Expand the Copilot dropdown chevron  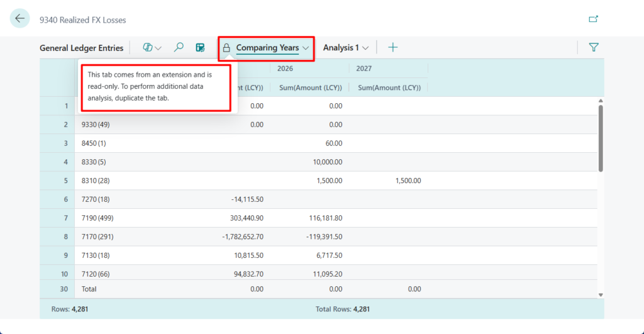point(158,48)
